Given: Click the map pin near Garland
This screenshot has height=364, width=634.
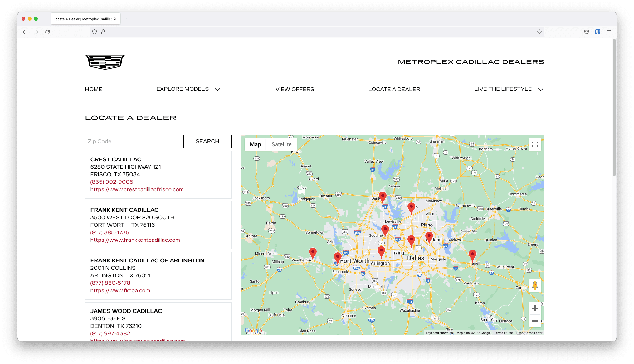Looking at the screenshot, I should click(429, 238).
